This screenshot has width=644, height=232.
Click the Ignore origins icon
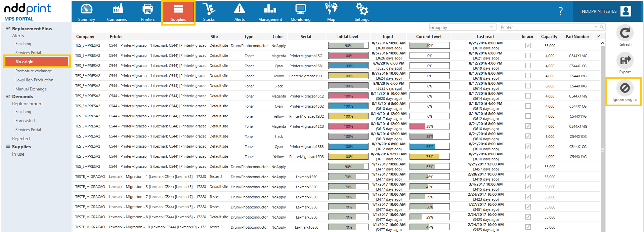pos(625,88)
